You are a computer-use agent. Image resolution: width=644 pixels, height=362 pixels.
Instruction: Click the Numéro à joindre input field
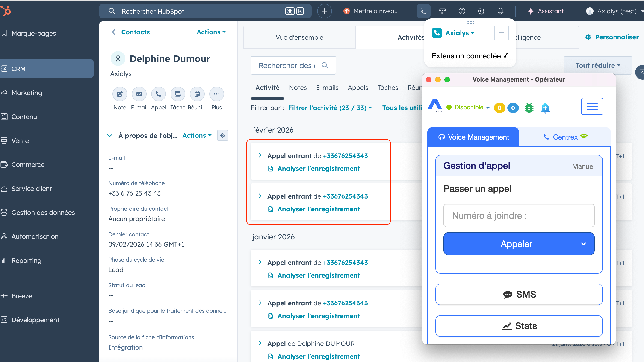coord(519,215)
